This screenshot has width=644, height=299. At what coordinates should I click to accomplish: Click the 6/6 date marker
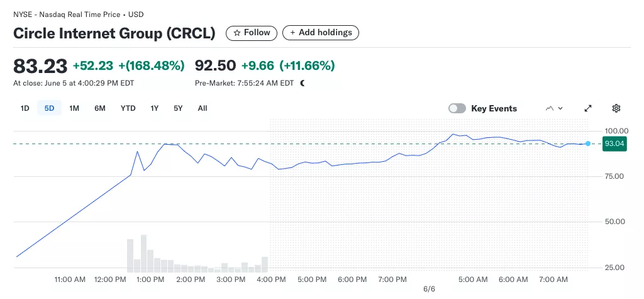(x=430, y=289)
